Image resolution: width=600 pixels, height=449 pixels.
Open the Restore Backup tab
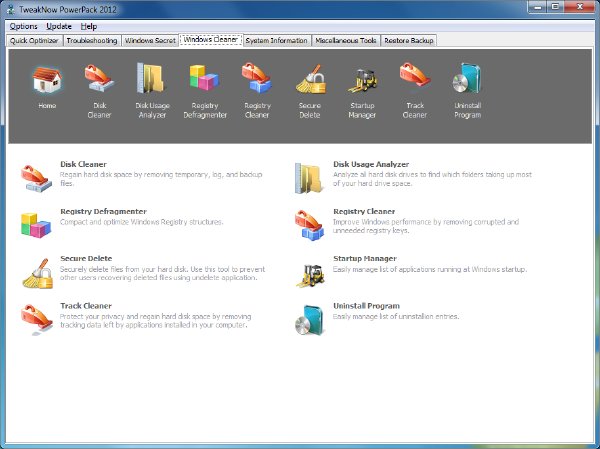coord(409,41)
